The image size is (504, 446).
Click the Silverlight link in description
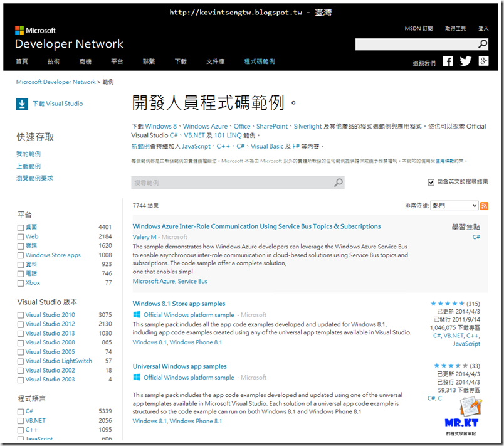308,126
